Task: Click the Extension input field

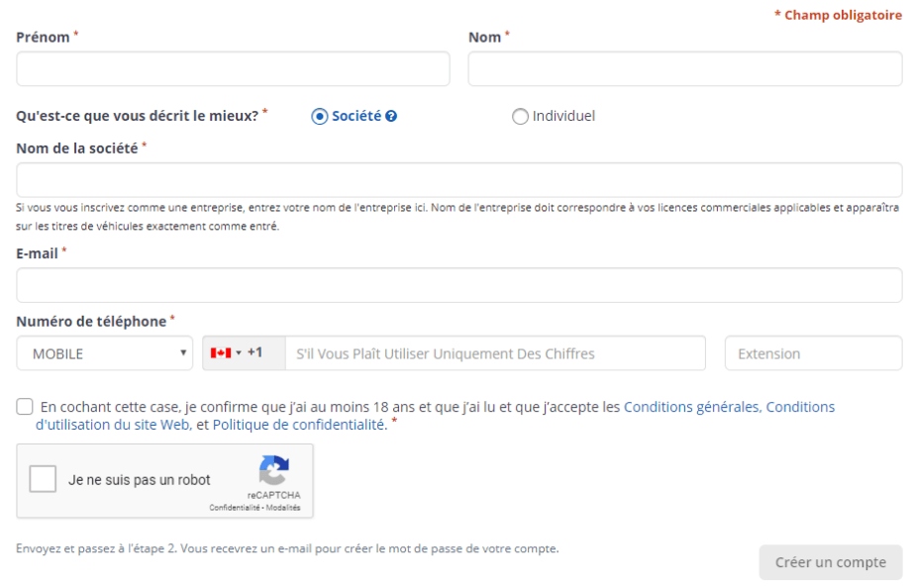Action: click(813, 353)
